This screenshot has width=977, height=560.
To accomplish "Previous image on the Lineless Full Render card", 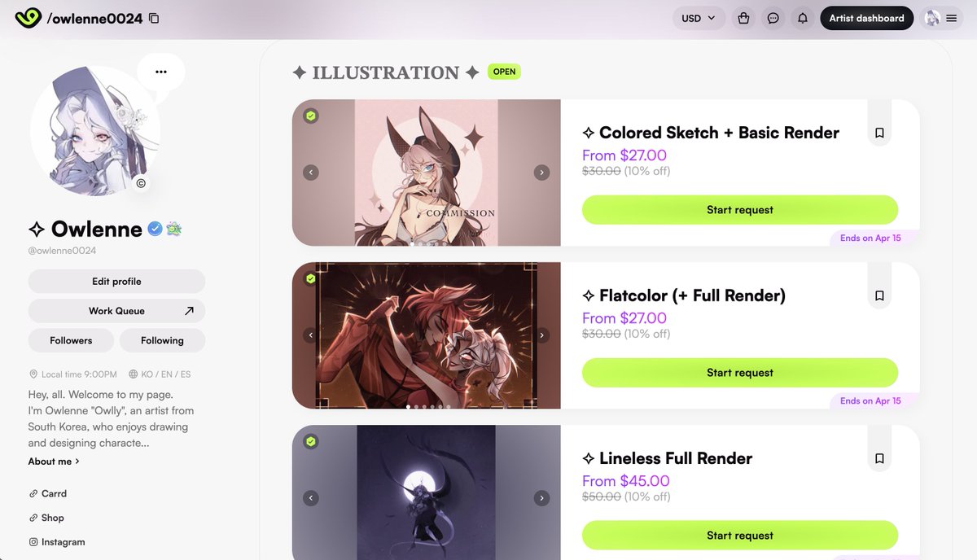I will (x=310, y=498).
